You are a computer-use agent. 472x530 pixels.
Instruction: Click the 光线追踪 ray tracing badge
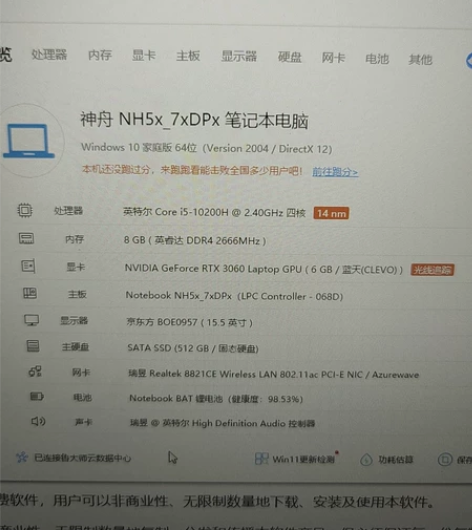pos(432,270)
